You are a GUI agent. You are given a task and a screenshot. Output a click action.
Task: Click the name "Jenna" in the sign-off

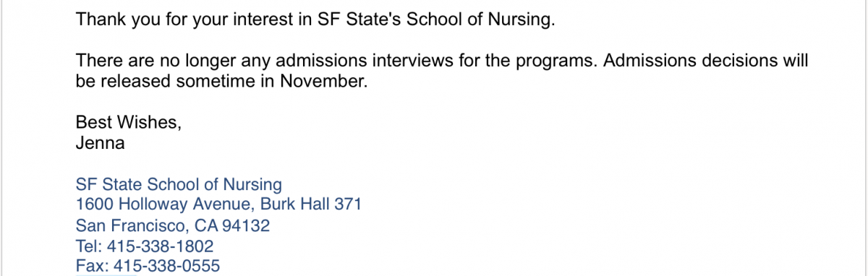pos(100,143)
